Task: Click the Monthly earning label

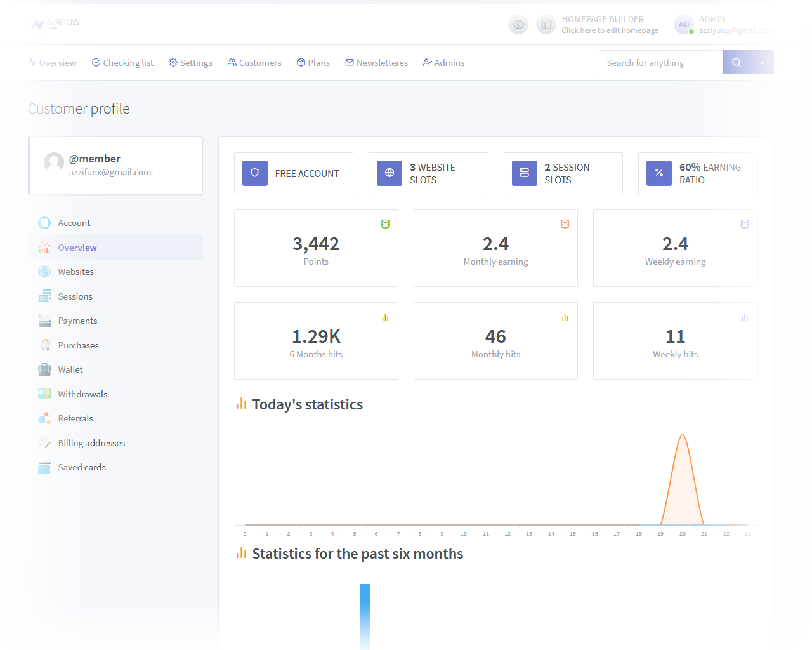Action: (495, 262)
